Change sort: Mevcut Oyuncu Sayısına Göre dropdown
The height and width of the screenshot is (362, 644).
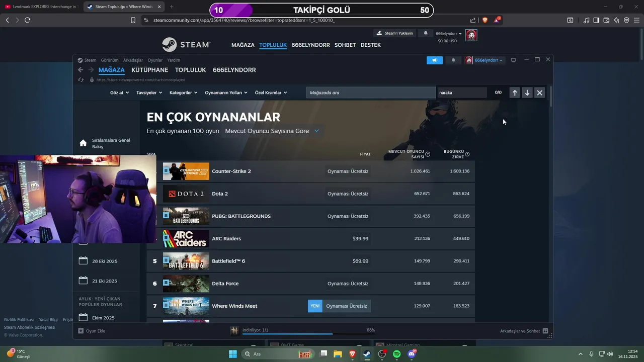tap(272, 131)
